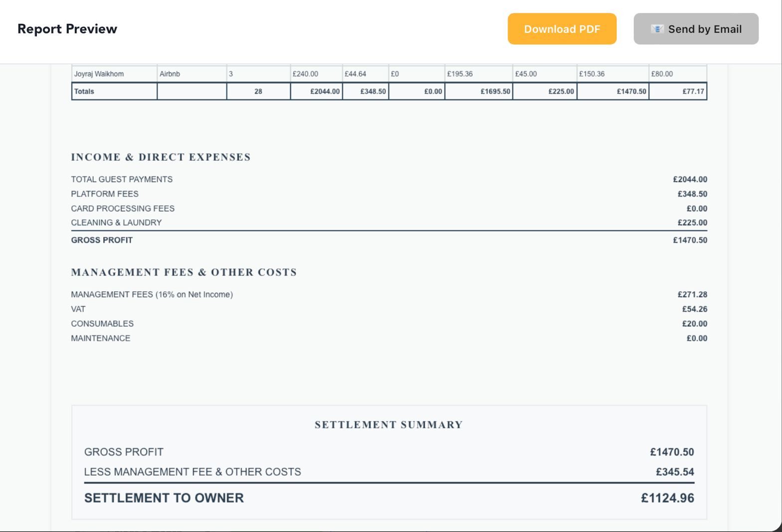This screenshot has height=532, width=782.
Task: Click the Management Fees & Other Costs heading
Action: click(184, 272)
